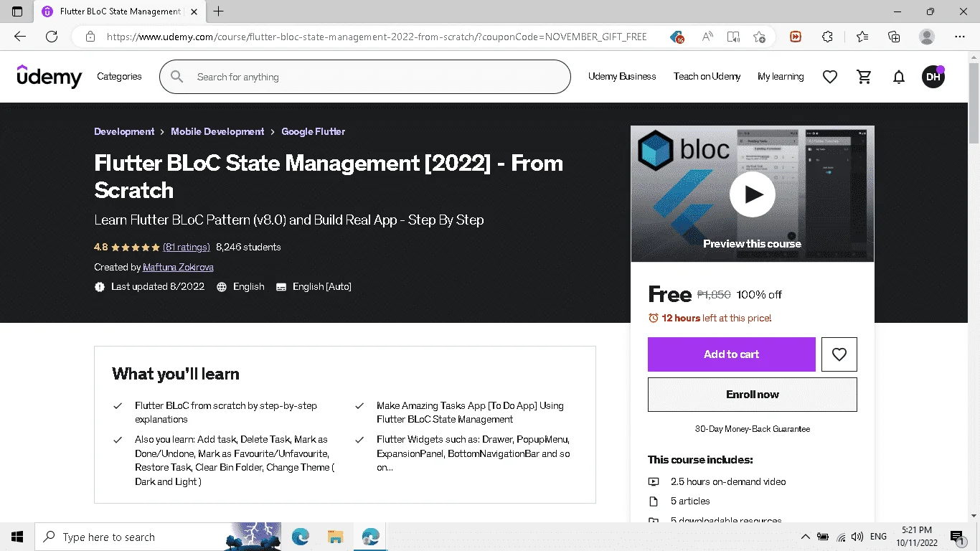Image resolution: width=980 pixels, height=551 pixels.
Task: Add this page to favorites star
Action: [x=759, y=37]
